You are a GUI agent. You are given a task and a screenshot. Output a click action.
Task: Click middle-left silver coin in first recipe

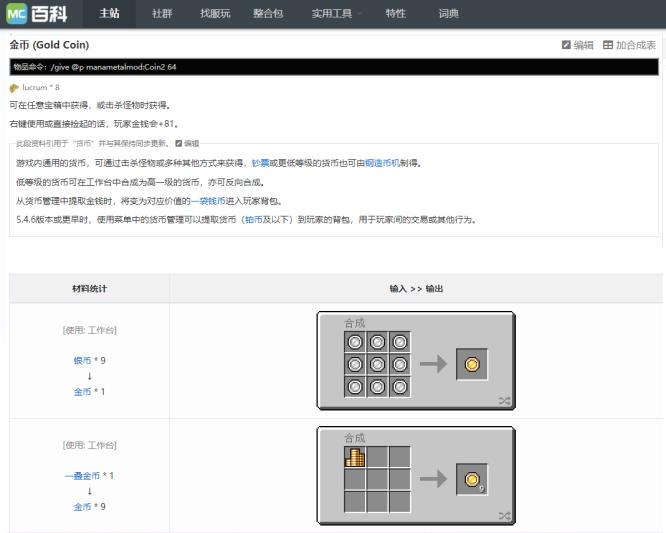click(x=355, y=364)
